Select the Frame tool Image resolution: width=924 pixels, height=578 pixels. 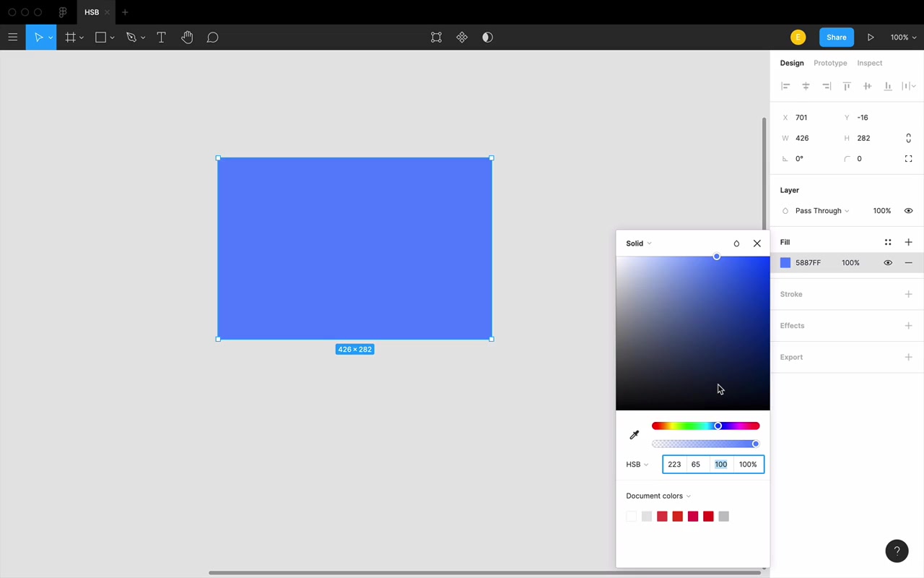click(70, 38)
